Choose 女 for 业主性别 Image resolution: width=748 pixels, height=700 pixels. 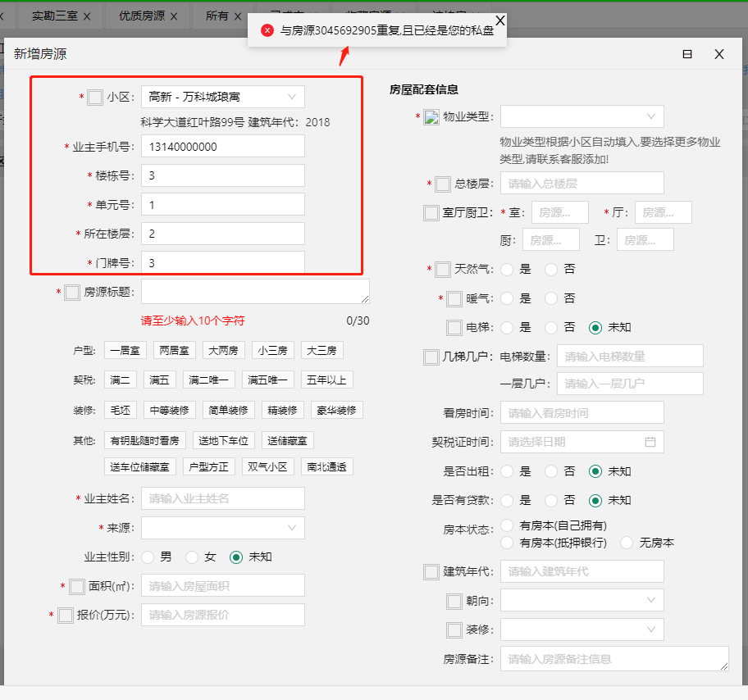coord(193,557)
